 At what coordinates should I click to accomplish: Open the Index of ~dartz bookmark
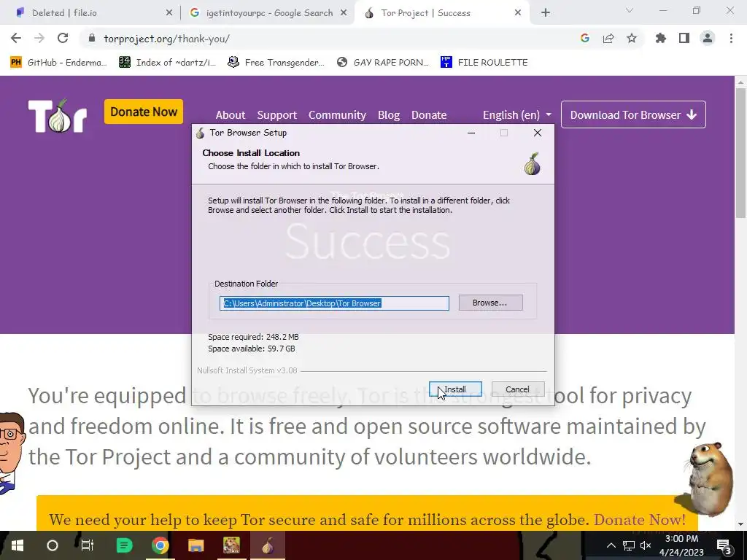tap(167, 63)
